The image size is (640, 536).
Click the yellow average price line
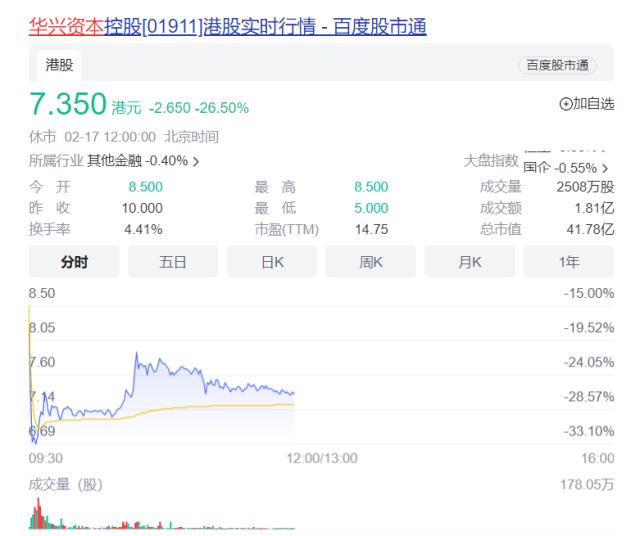[x=200, y=408]
